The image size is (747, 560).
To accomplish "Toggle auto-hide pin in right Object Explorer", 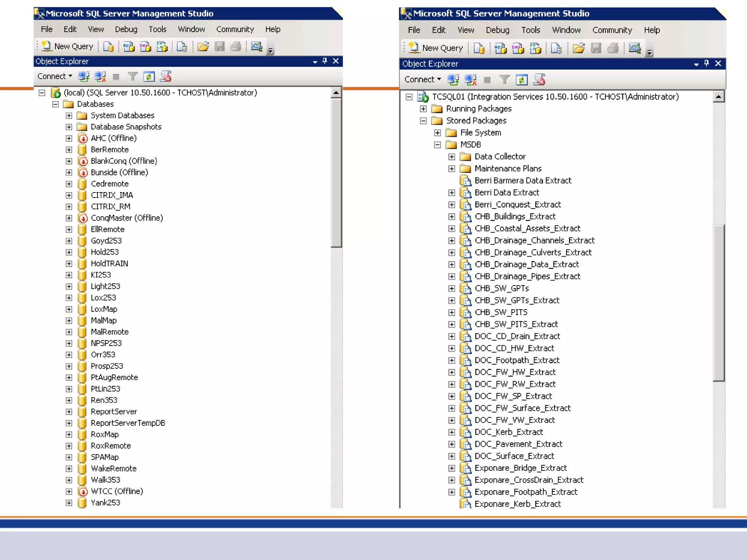I will tap(707, 63).
